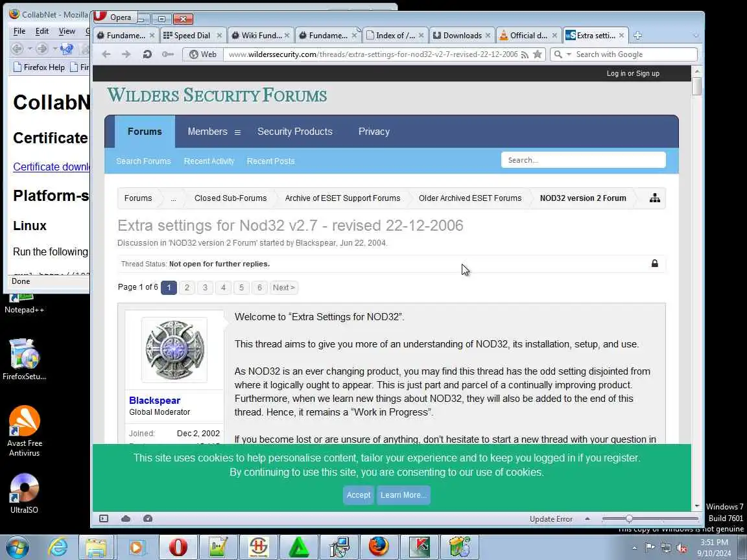The width and height of the screenshot is (747, 560).
Task: Click Archive of ESET Support Forums breadcrumb
Action: tap(342, 198)
